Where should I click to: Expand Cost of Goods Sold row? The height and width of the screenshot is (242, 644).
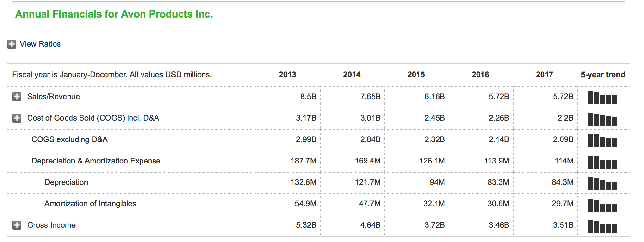pyautogui.click(x=17, y=118)
